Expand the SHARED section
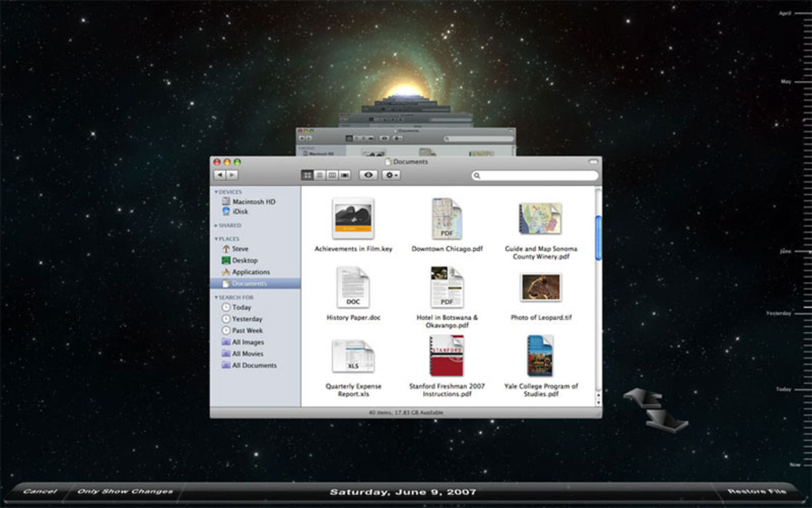812x508 pixels. (216, 225)
